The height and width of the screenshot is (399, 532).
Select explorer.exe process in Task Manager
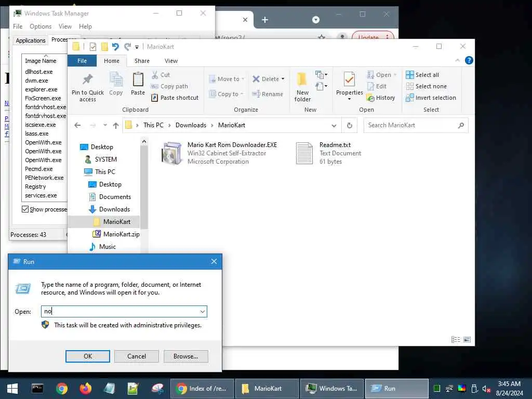point(41,89)
